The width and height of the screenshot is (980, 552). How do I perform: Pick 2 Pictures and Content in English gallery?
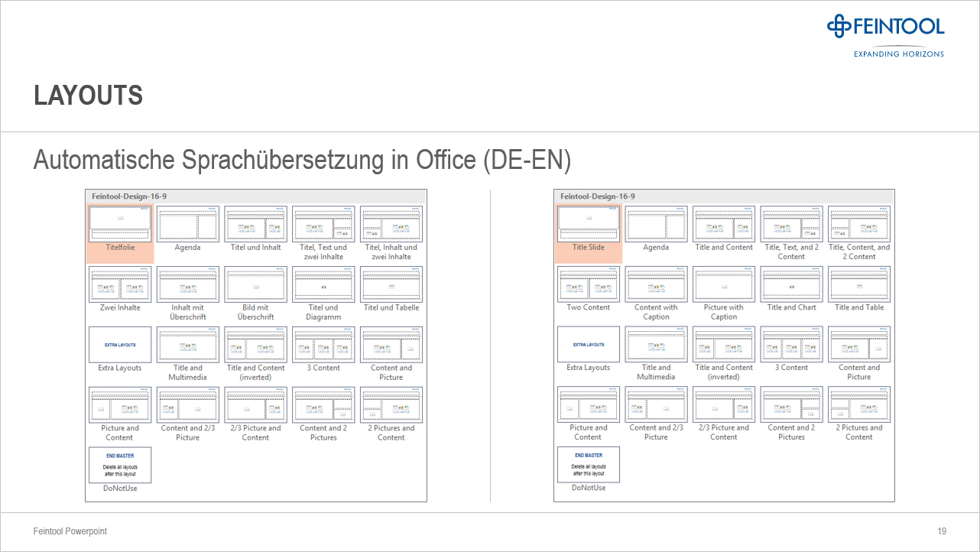coord(859,405)
